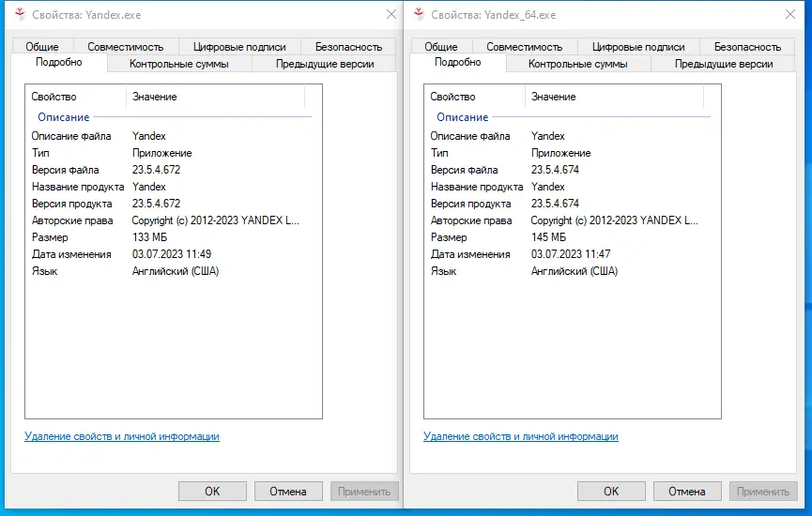The image size is (812, 516).
Task: Open the Общие tab in Yandex.exe properties
Action: tap(42, 47)
